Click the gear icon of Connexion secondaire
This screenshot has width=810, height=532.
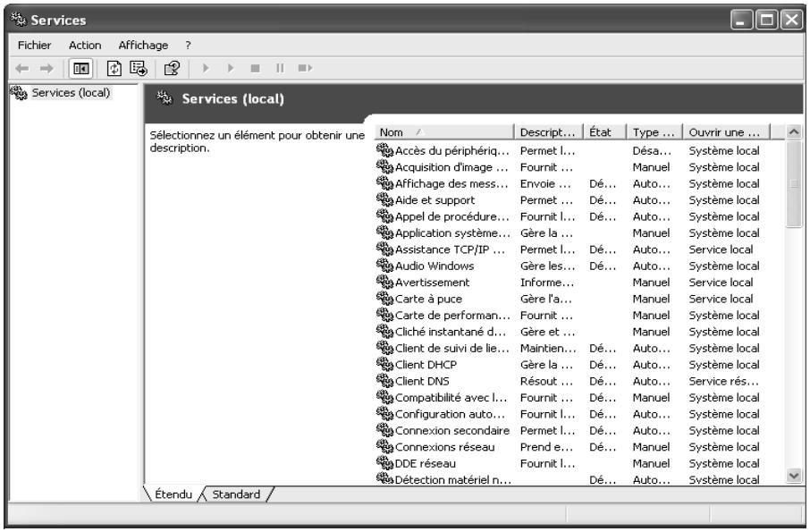coord(384,430)
